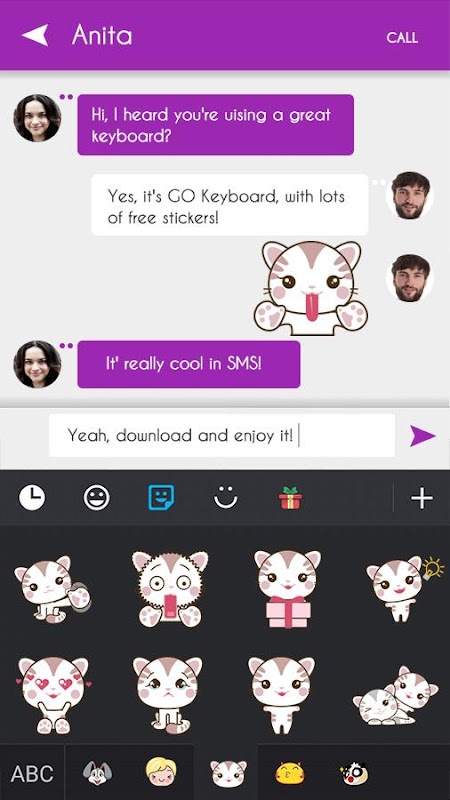Choose the shocked open-mouth cat sticker
The width and height of the screenshot is (450, 800).
point(170,589)
